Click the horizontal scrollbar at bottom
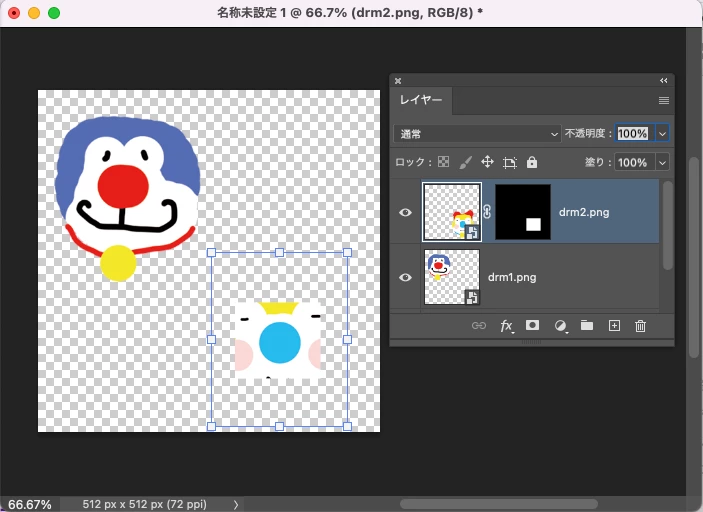The image size is (703, 512). click(499, 504)
